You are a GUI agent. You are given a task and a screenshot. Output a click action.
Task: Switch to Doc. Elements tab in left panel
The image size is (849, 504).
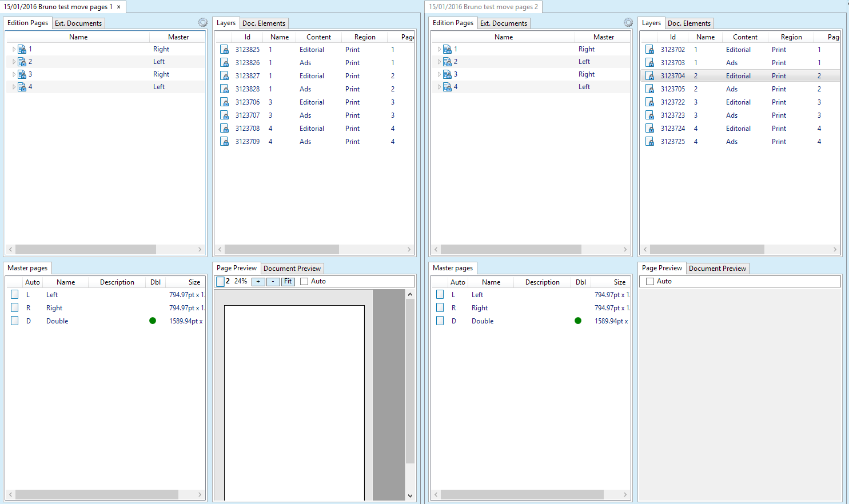click(264, 23)
